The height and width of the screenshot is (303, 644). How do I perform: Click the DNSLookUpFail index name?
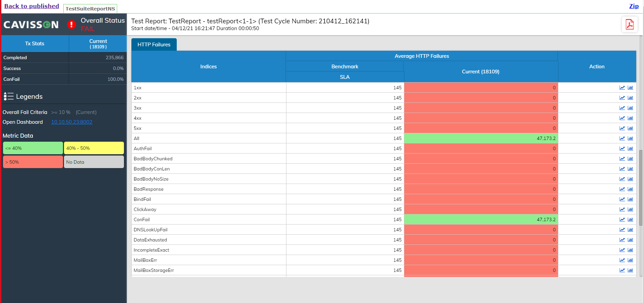[x=151, y=230]
